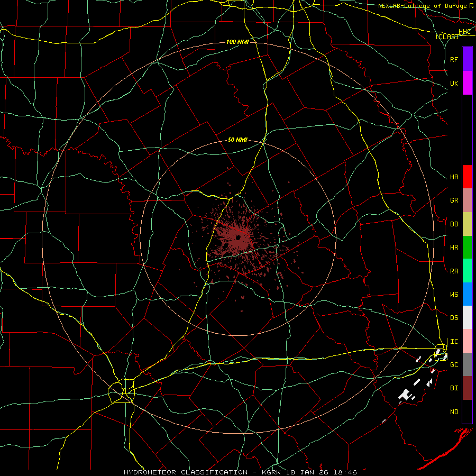The height and width of the screenshot is (476, 476).
Task: Click the BD legend label
Action: [x=454, y=224]
